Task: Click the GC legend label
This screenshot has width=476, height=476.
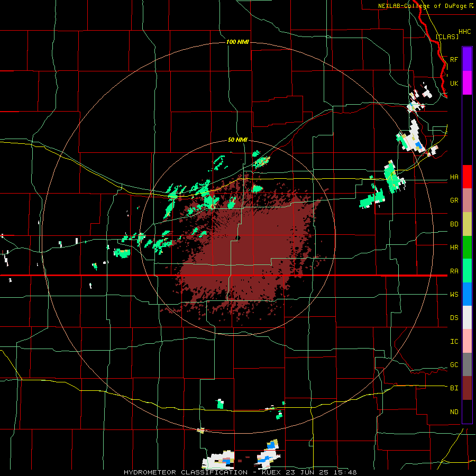Action: (454, 365)
